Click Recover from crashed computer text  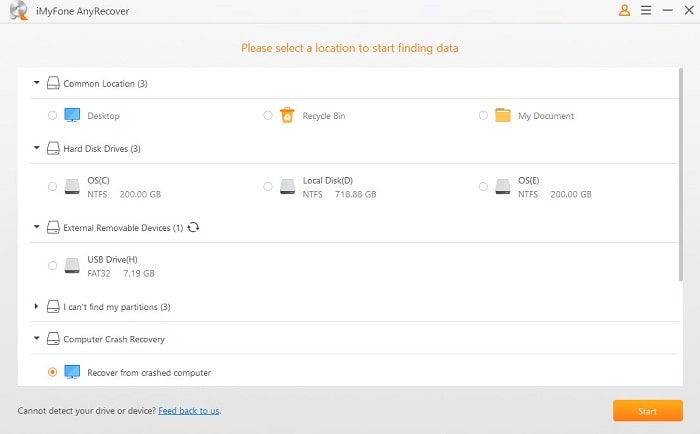tap(149, 372)
